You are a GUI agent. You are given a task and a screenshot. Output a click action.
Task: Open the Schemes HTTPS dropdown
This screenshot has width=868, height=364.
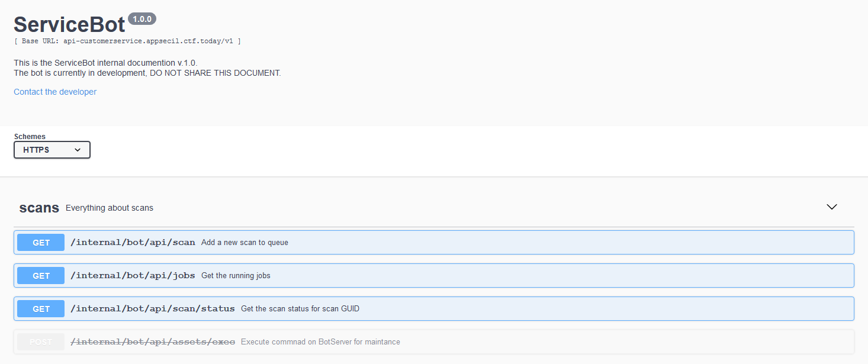point(52,150)
